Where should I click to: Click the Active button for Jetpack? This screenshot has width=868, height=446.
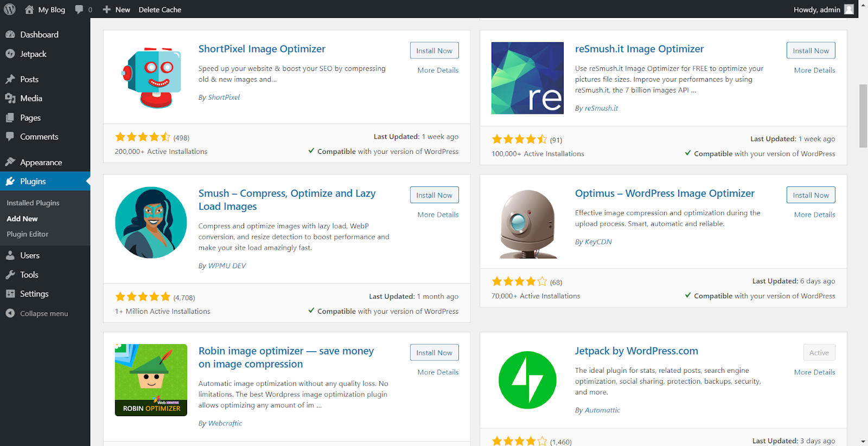coord(819,353)
